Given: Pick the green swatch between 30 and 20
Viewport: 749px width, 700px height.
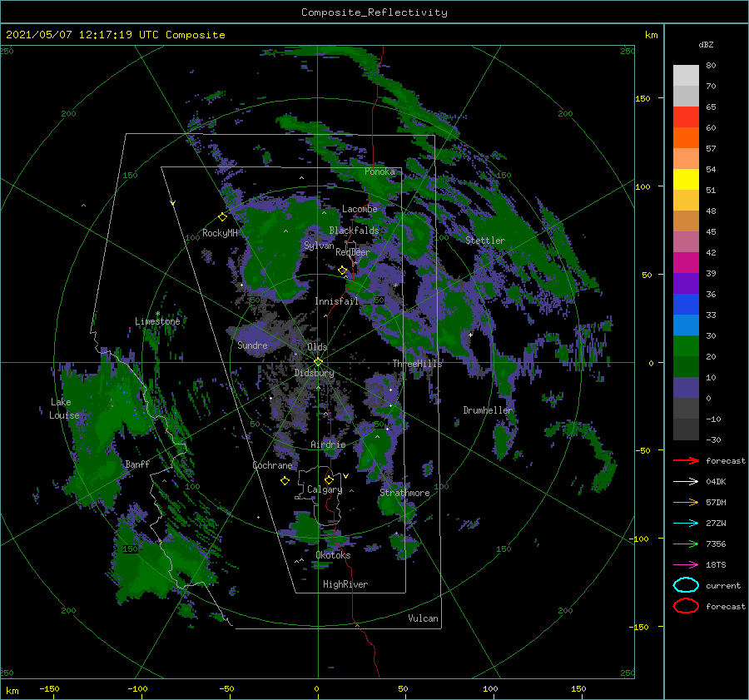Looking at the screenshot, I should 686,346.
